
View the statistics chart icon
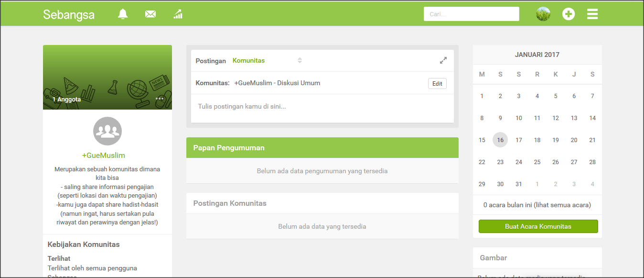click(178, 14)
